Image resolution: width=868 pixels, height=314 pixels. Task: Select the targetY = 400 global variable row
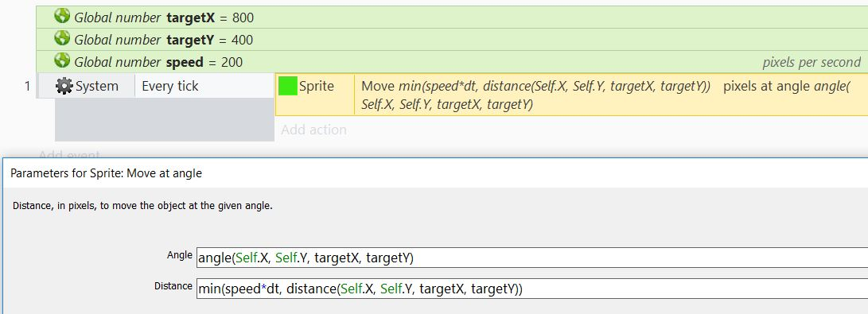pyautogui.click(x=452, y=40)
